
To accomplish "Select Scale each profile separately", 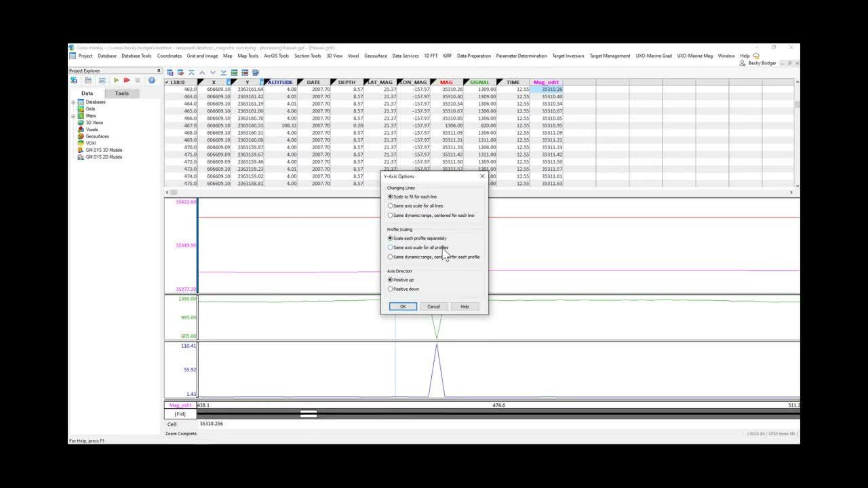I will [390, 239].
